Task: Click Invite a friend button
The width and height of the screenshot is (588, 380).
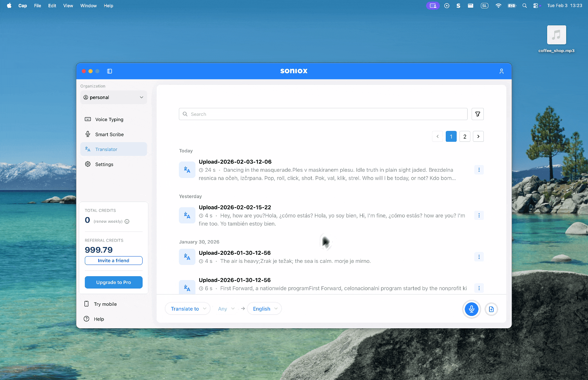Action: click(x=113, y=260)
